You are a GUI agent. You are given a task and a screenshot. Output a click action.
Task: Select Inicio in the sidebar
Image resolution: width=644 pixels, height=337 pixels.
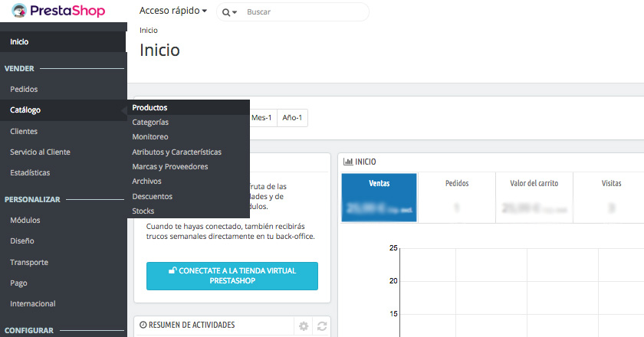(63, 41)
